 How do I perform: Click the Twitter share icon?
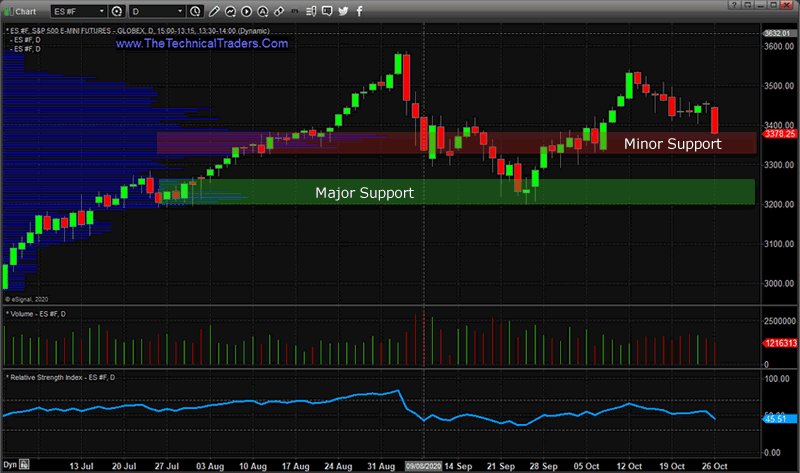click(x=343, y=12)
